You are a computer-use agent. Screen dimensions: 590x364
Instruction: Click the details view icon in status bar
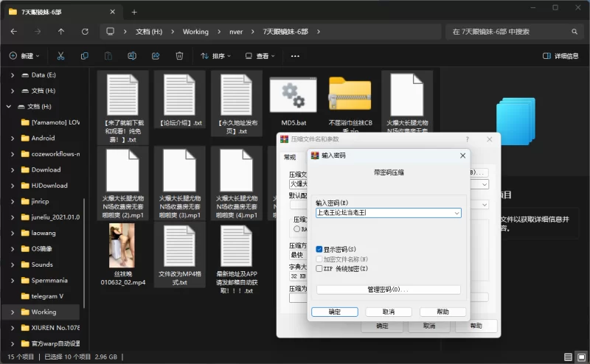[x=568, y=357]
